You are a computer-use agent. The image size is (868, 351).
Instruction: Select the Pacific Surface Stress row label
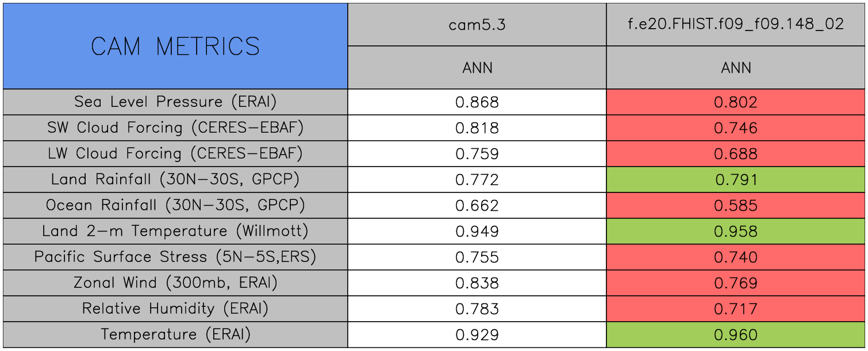(x=175, y=257)
